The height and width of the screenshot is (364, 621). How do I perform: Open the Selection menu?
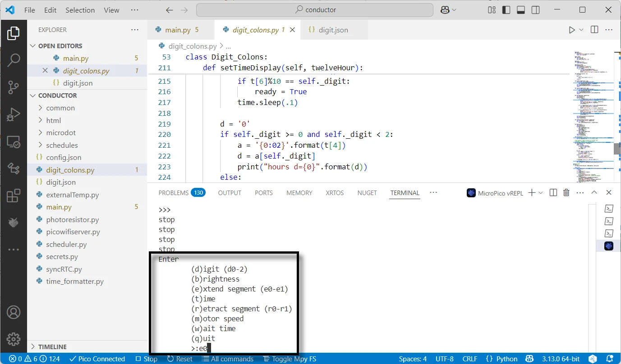(80, 10)
